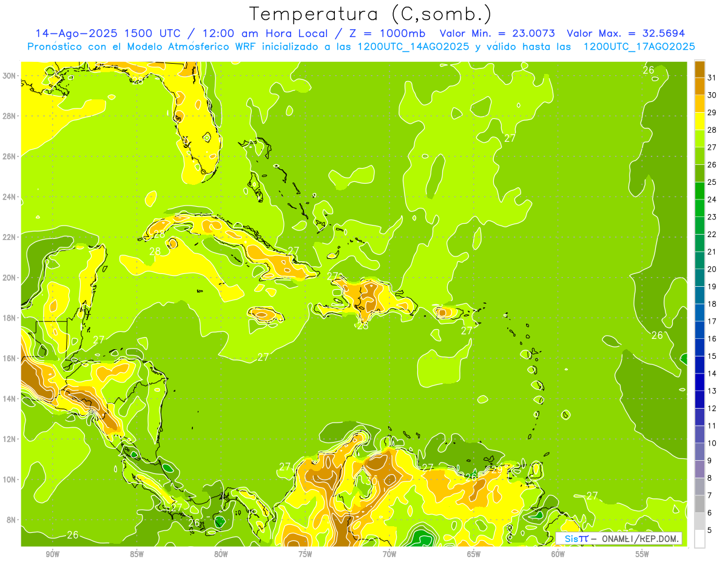Click the '18N' latitude label

point(10,318)
